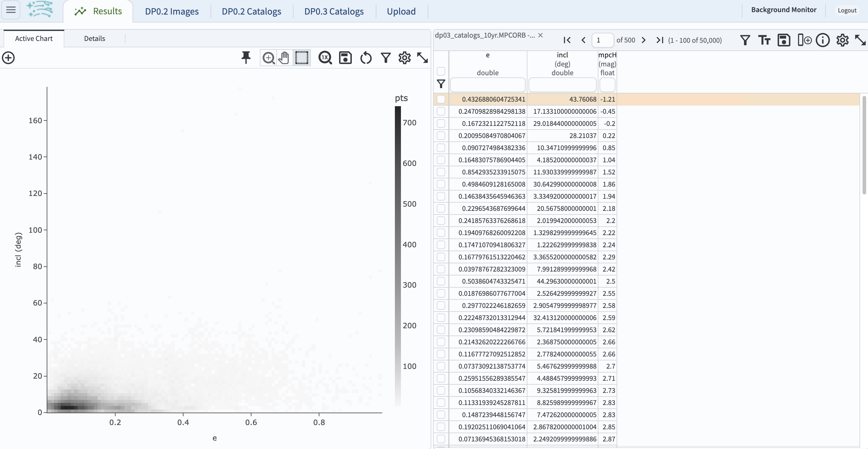Screen dimensions: 868x449
Task: Click the incl column header
Action: tap(562, 64)
